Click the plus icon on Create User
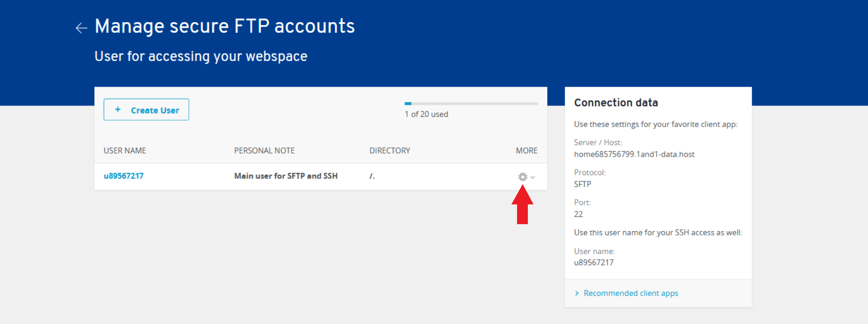The width and height of the screenshot is (868, 324). 118,109
